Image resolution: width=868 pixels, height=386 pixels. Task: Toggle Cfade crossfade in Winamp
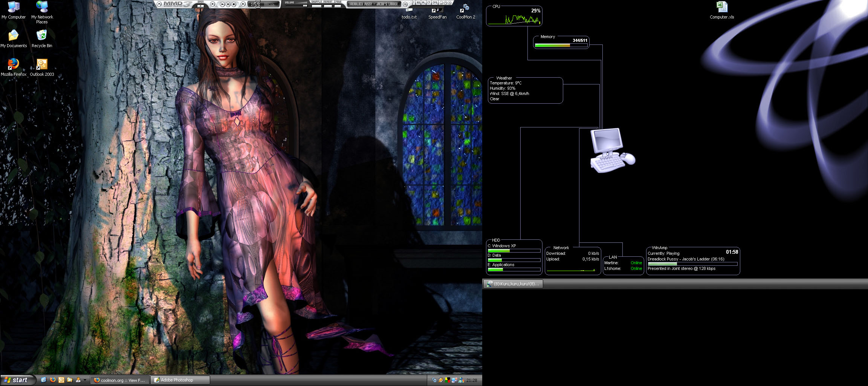[x=338, y=6]
